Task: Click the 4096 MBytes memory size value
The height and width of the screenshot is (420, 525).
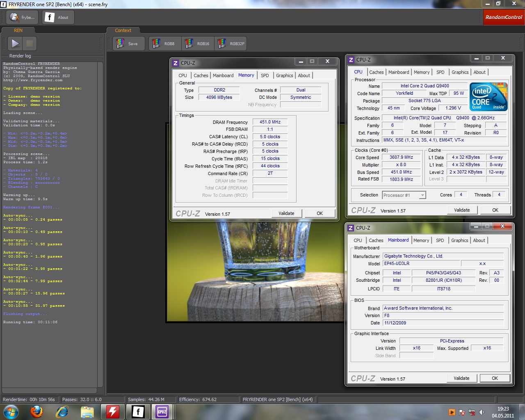Action: (219, 97)
